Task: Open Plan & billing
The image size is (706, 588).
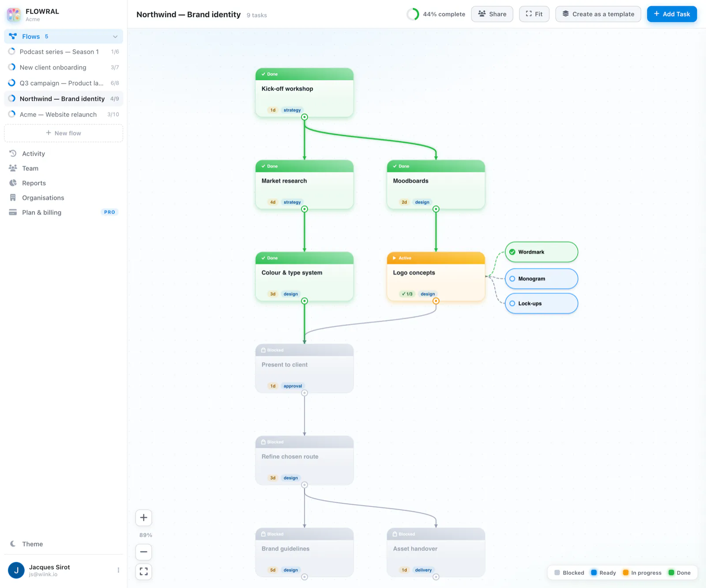Action: 64,212
